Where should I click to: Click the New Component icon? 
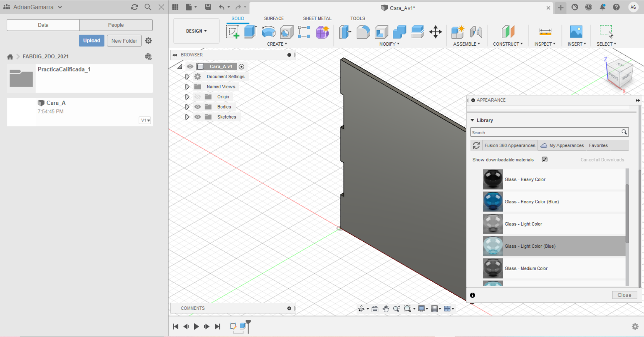coord(458,32)
